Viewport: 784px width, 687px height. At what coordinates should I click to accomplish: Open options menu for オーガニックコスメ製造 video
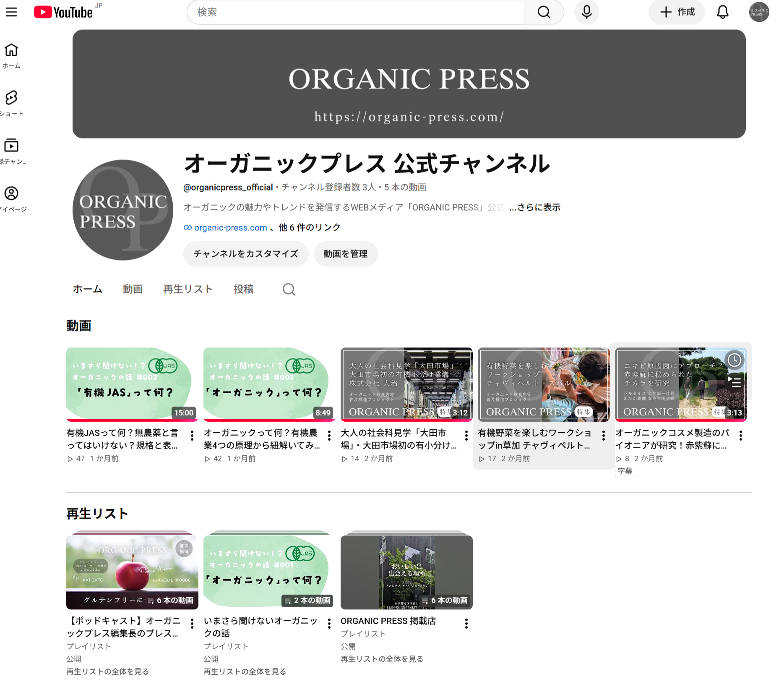click(740, 436)
